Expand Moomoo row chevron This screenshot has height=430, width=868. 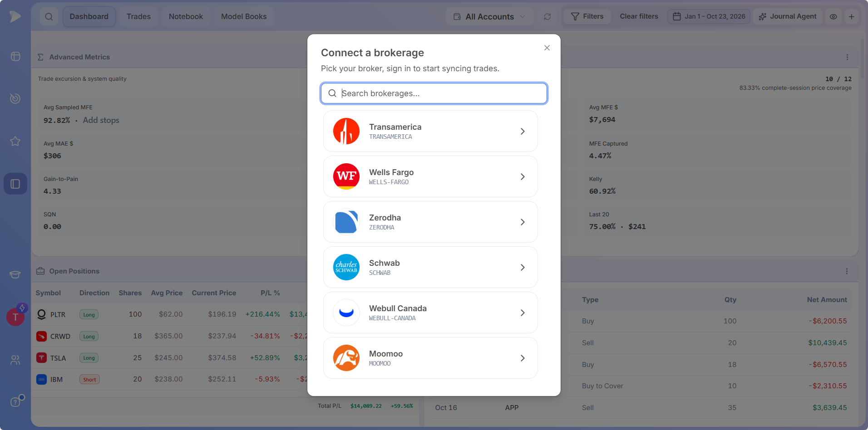(x=523, y=358)
